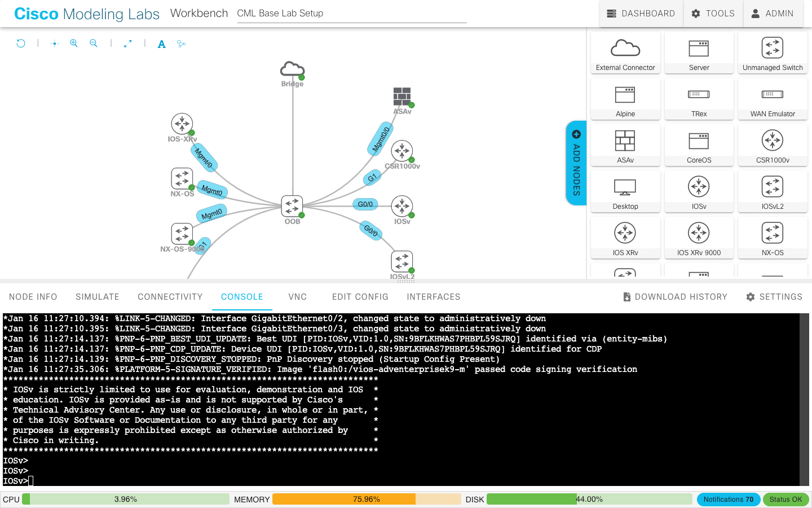Choose the Unmanaged Switch node type
The width and height of the screenshot is (812, 508).
(x=773, y=52)
